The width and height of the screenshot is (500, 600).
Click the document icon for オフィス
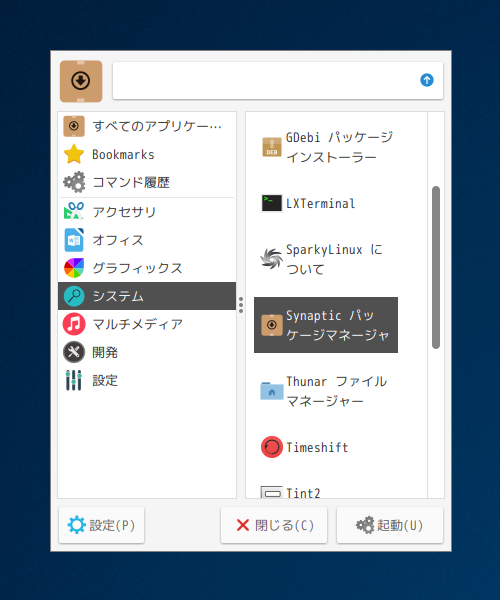point(74,240)
